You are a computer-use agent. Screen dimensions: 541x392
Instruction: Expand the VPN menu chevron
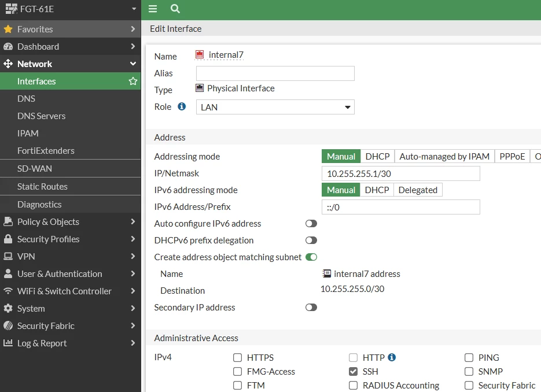pyautogui.click(x=133, y=256)
